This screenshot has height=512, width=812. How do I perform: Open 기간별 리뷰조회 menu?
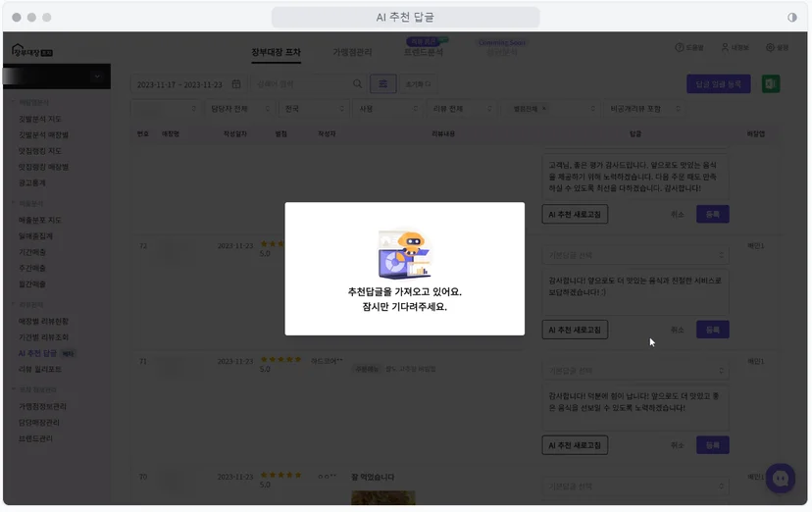click(43, 337)
